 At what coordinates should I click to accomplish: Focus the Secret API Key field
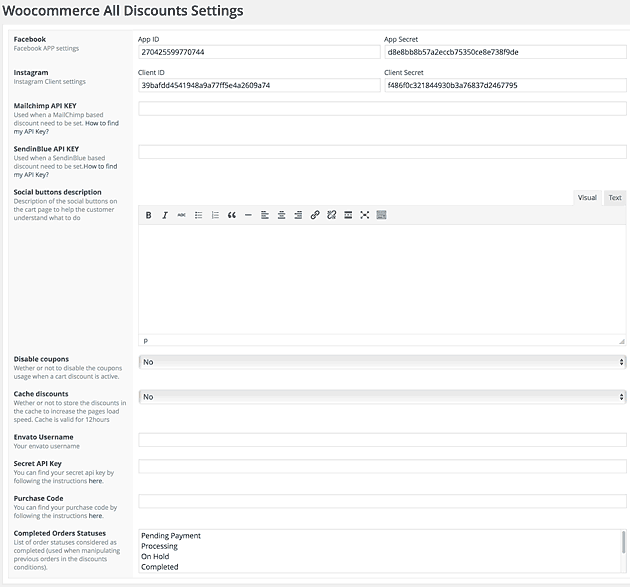coord(382,466)
